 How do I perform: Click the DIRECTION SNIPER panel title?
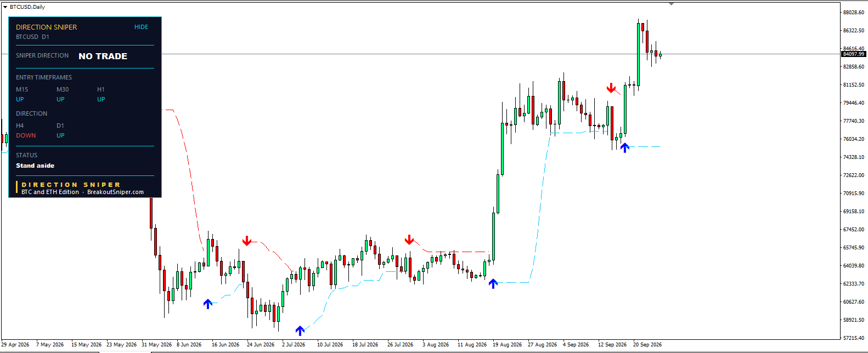click(x=47, y=27)
